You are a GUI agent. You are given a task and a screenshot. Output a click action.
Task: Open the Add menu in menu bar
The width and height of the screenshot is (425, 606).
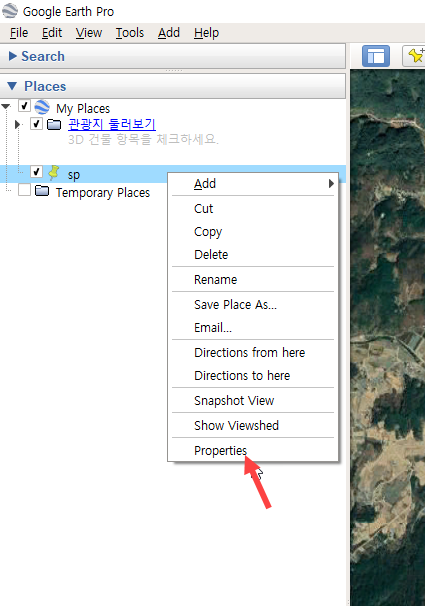[x=169, y=33]
